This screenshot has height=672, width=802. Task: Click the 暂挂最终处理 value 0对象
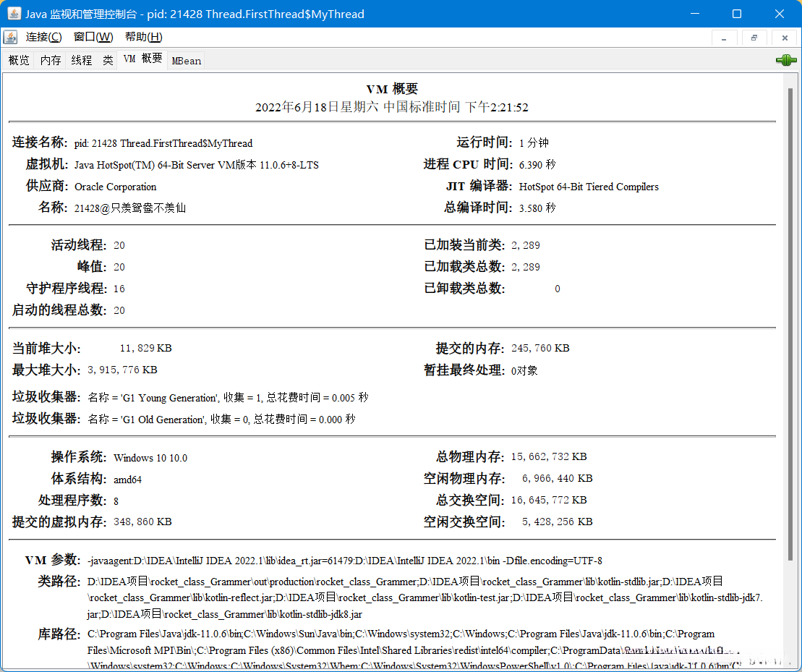(524, 370)
